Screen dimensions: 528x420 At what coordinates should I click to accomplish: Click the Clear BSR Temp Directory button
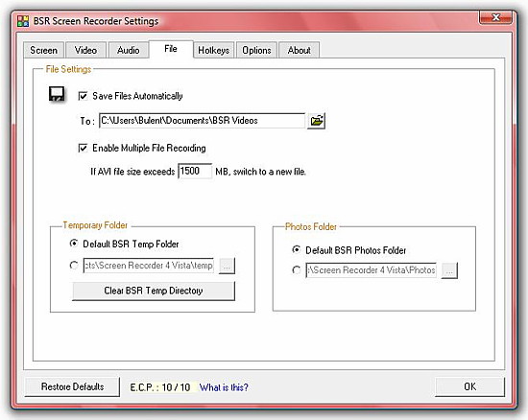[154, 291]
